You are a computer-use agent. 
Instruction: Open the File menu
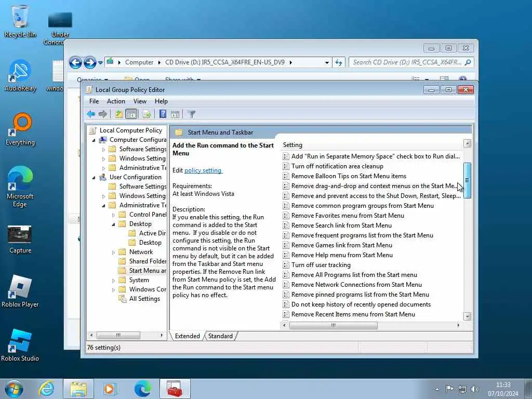(x=94, y=101)
